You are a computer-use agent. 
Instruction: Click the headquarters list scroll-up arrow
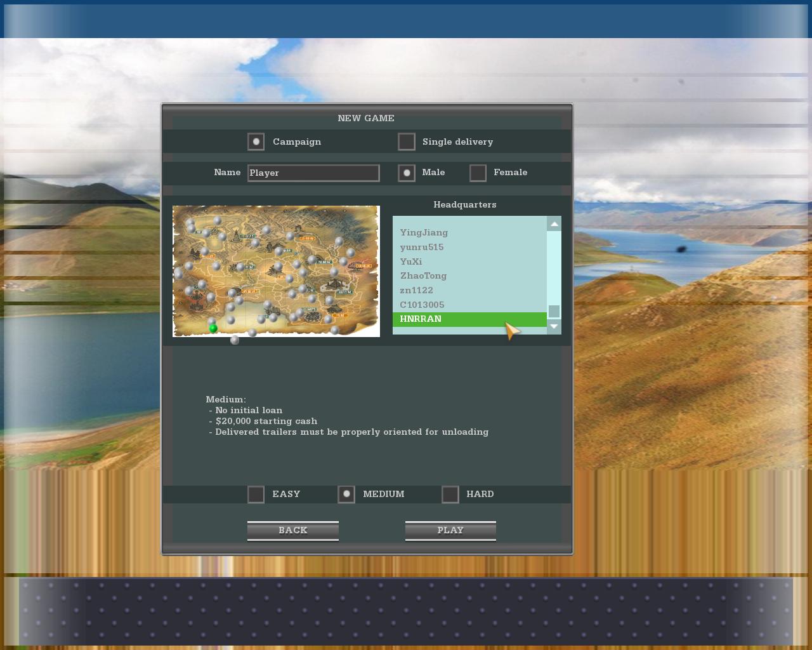[554, 224]
